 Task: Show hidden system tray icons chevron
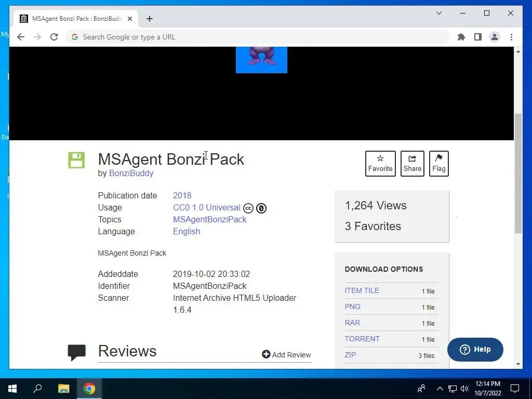[x=440, y=389]
